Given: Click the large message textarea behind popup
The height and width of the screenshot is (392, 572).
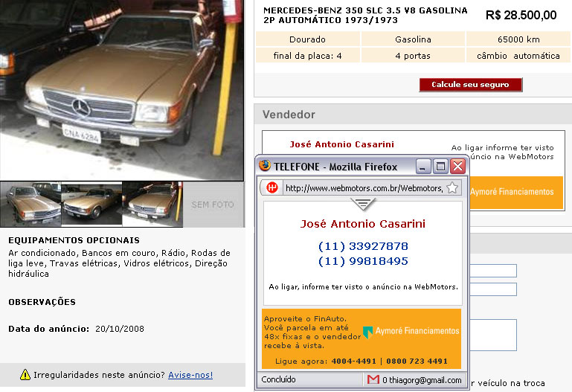Looking at the screenshot, I should (493, 335).
